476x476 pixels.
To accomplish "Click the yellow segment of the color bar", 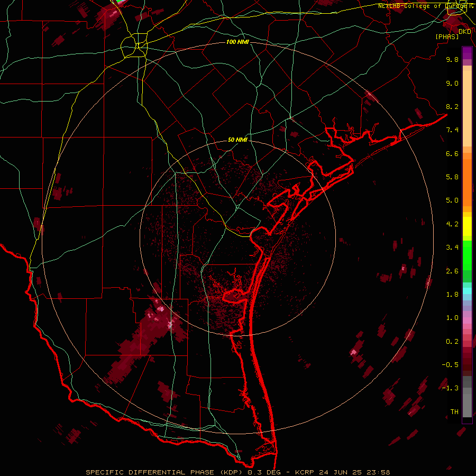I will [467, 226].
